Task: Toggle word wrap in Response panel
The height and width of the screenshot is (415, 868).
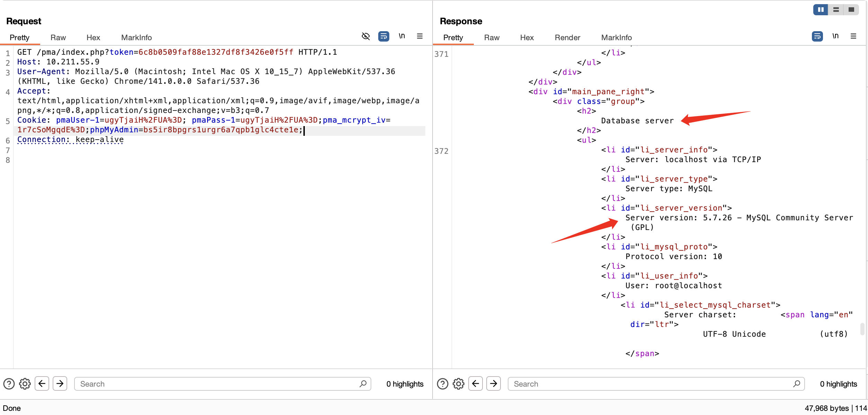Action: click(x=817, y=36)
